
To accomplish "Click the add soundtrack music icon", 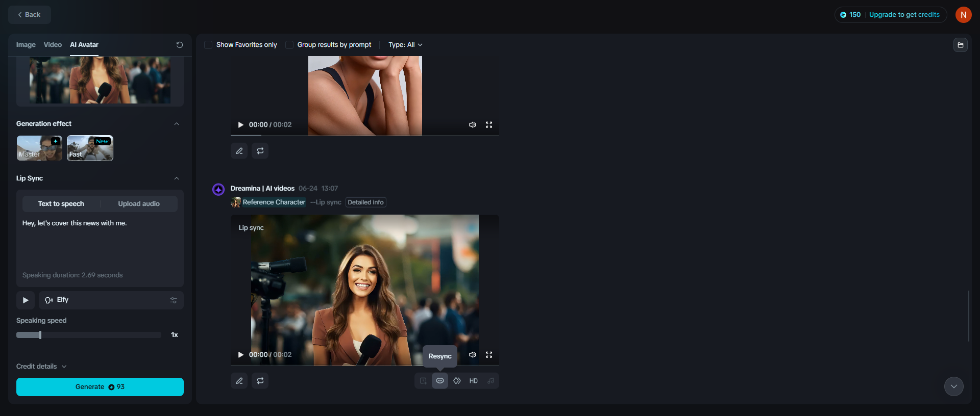I will (x=491, y=381).
